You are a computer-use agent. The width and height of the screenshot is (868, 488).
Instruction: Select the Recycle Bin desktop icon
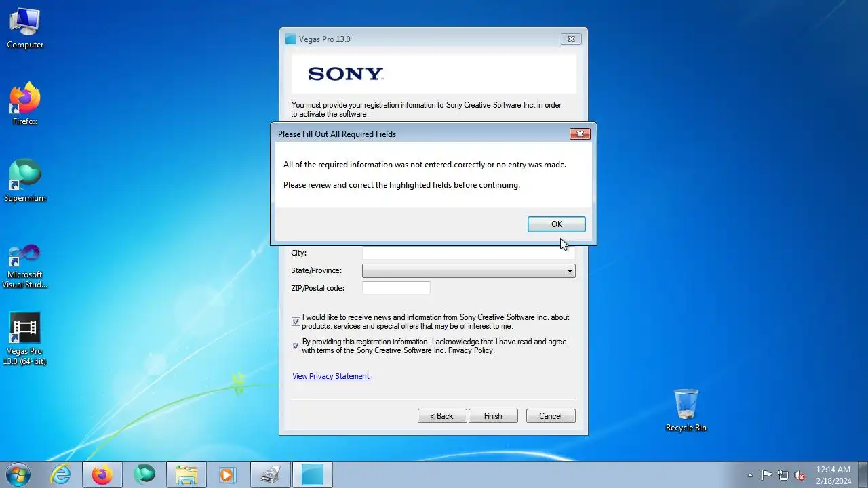686,410
